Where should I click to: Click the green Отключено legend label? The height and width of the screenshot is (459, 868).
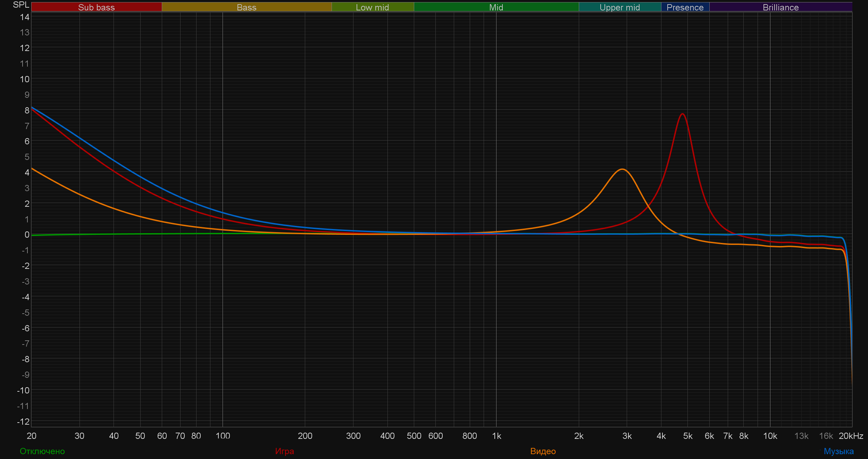tap(42, 451)
